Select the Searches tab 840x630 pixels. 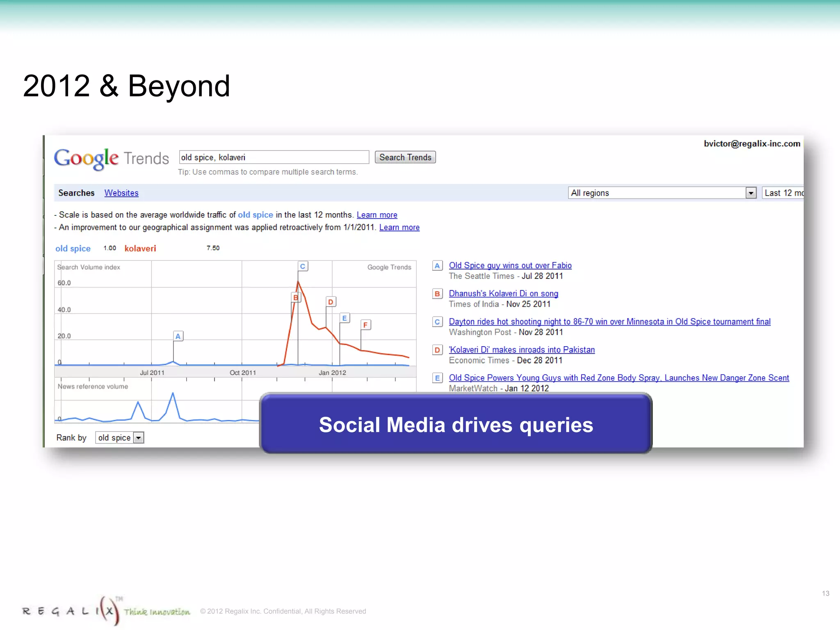[76, 193]
